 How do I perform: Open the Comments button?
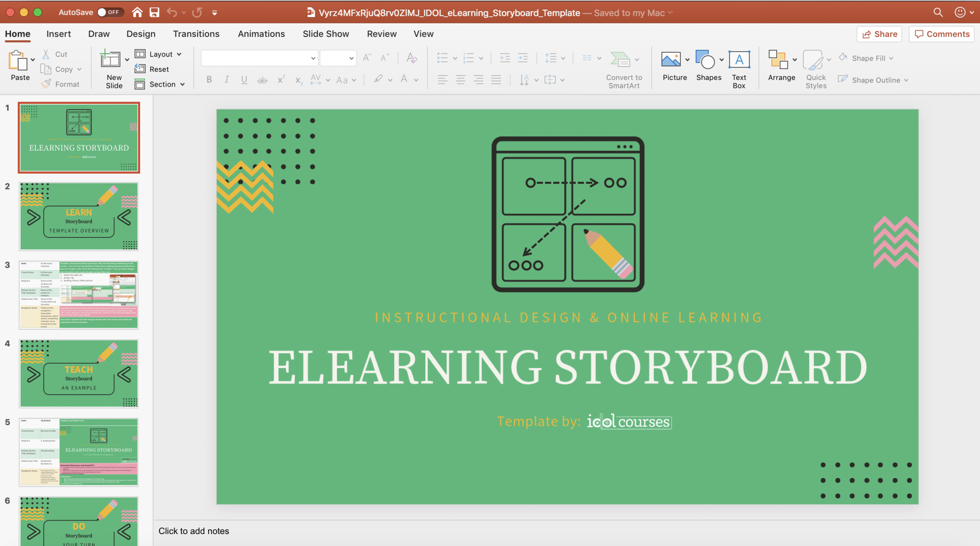[x=942, y=34]
